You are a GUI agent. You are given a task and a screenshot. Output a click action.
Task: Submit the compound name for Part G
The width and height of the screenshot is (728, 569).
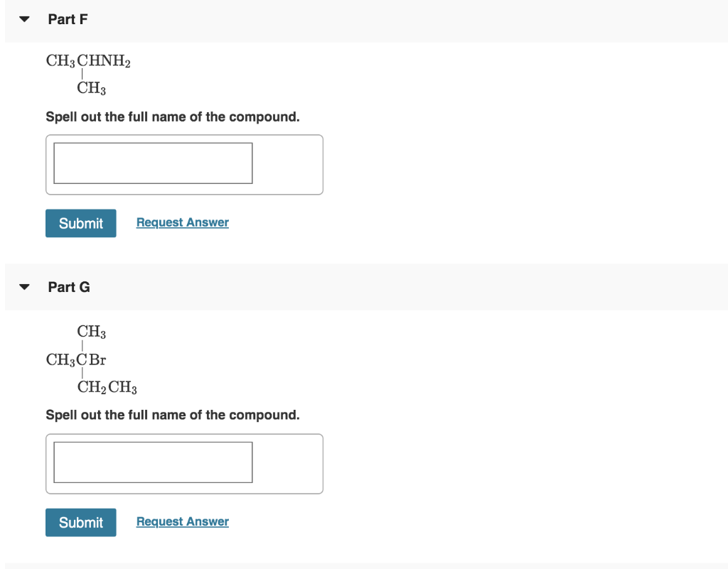point(80,522)
